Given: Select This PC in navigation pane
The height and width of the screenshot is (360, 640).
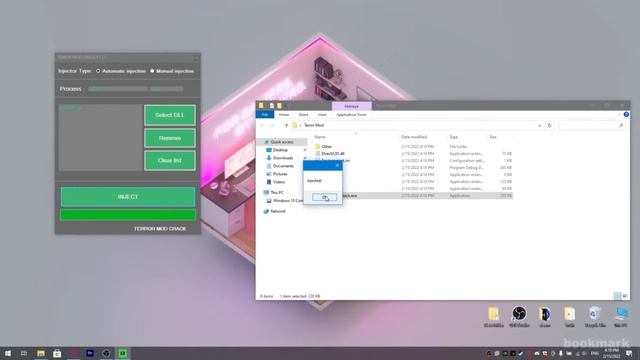Looking at the screenshot, I should coord(277,193).
